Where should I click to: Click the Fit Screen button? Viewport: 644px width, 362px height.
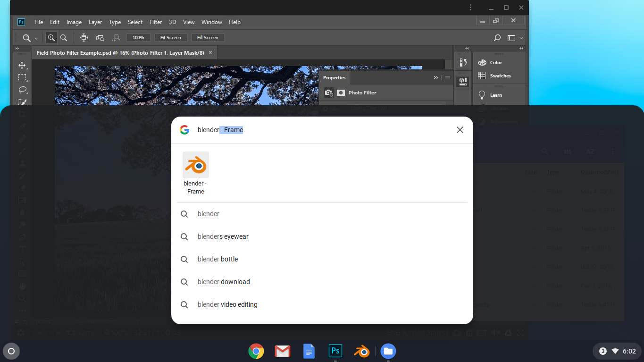coord(170,38)
